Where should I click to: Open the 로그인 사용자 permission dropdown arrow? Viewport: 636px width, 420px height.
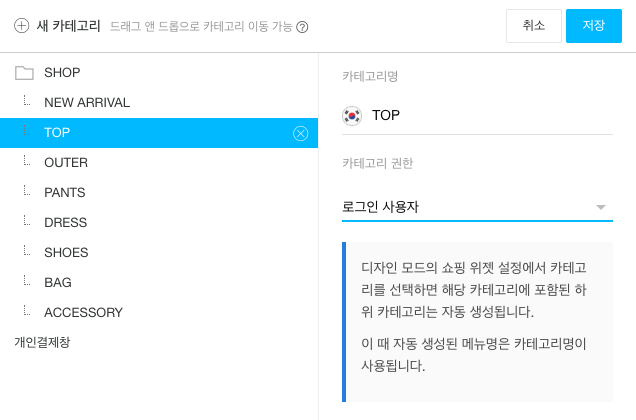coord(601,207)
